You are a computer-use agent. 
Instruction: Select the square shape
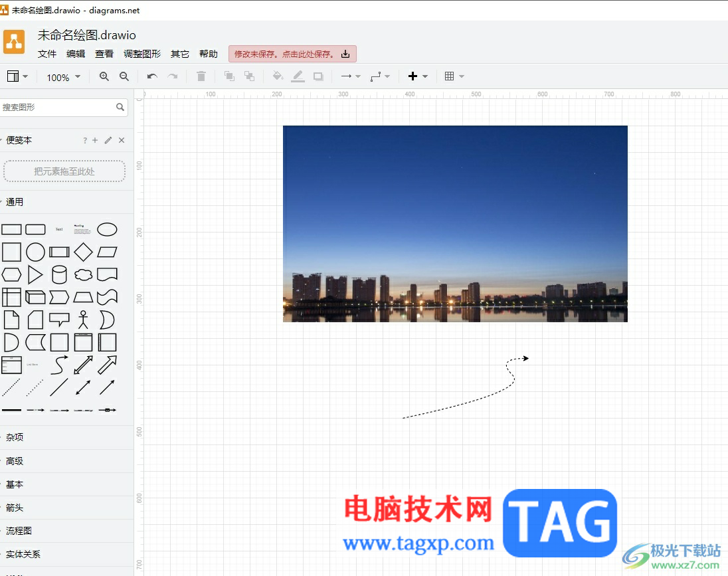click(x=11, y=252)
